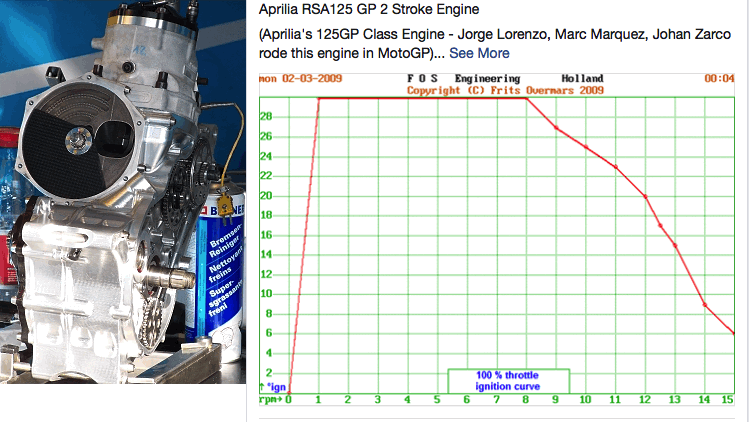Image resolution: width=750 pixels, height=425 pixels.
Task: Open the ignition curve chart image
Action: 496,239
